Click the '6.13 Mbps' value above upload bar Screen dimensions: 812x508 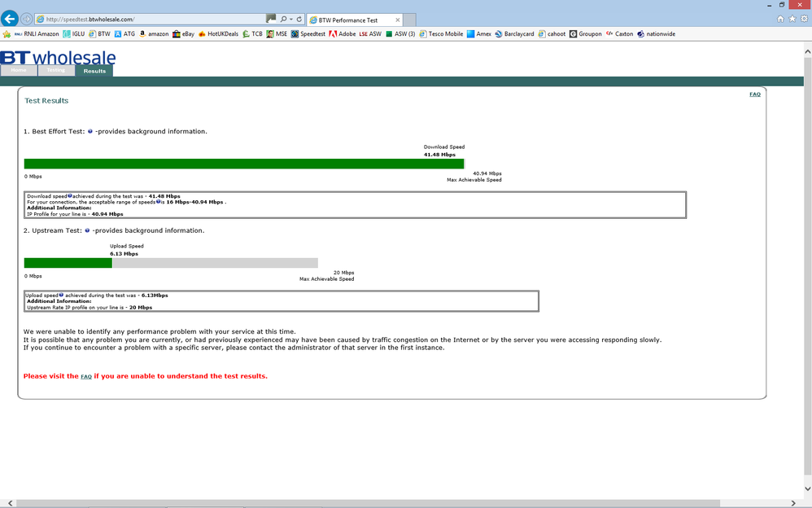coord(124,253)
